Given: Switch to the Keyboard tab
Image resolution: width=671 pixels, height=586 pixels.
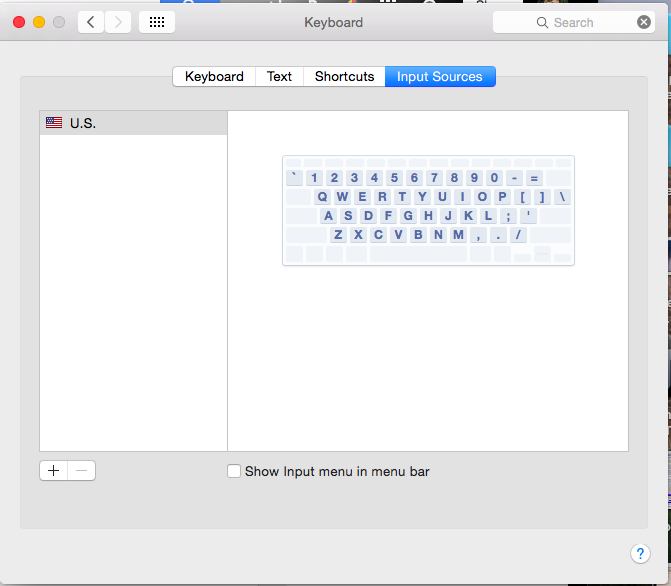Looking at the screenshot, I should coord(214,77).
